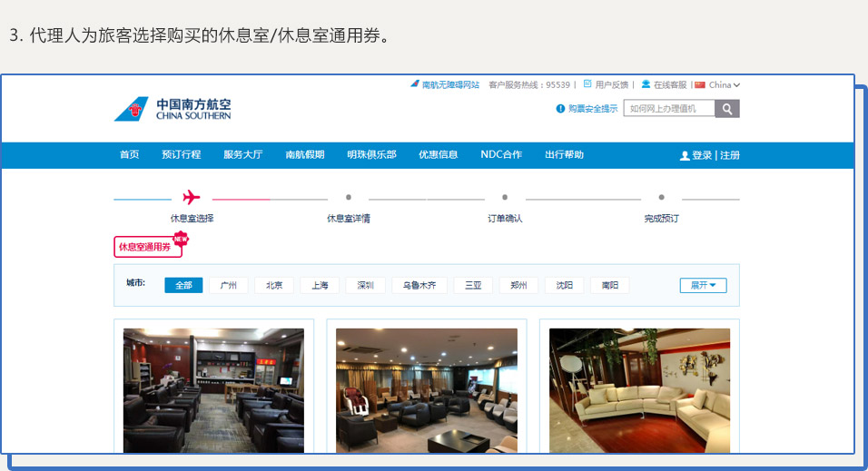
Task: Click the 注册 link
Action: tap(730, 155)
